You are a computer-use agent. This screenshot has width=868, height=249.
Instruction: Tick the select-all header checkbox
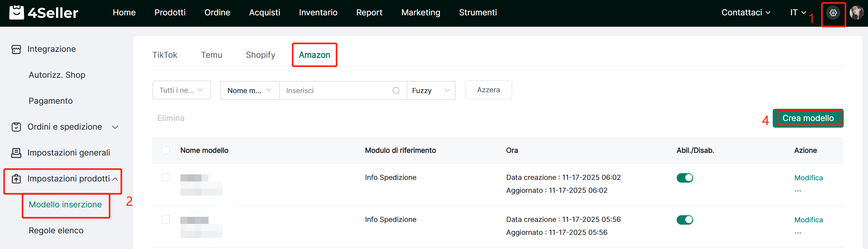tap(166, 150)
